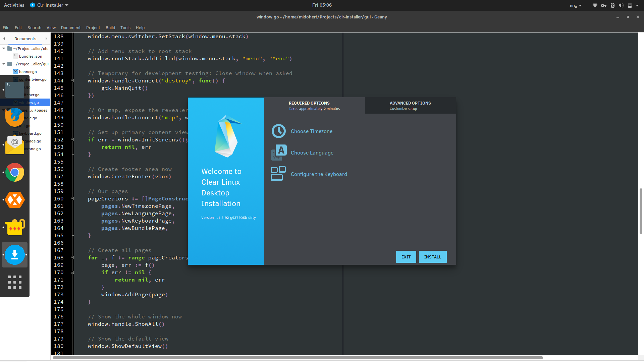Click the editor horizontal scrollbar
This screenshot has width=644, height=362.
click(298, 357)
